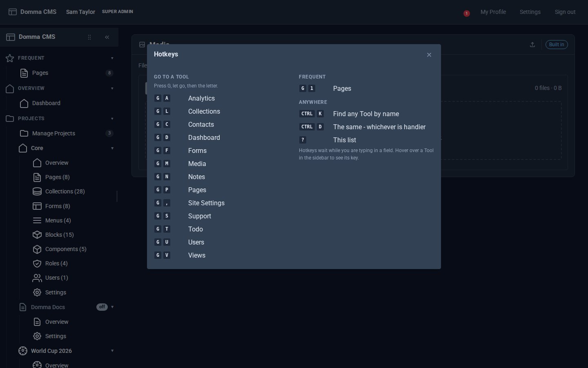Open Pages (8) under Core
The height and width of the screenshot is (368, 588).
58,177
